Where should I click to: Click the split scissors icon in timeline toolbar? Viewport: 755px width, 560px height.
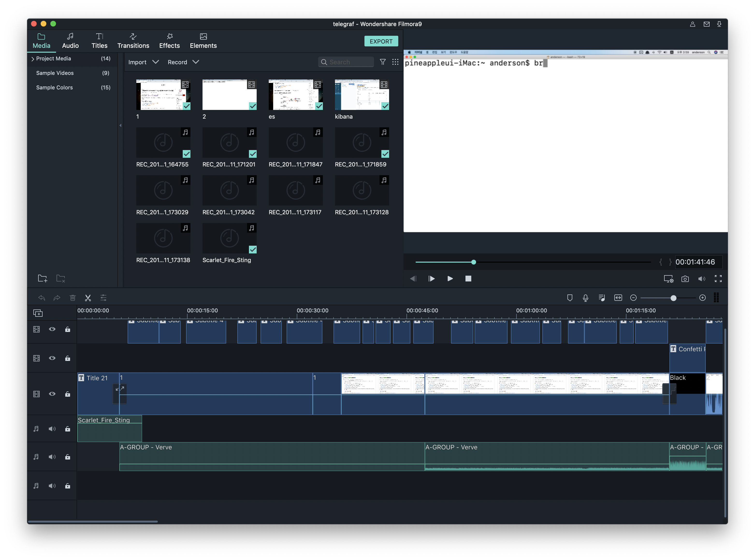[88, 298]
